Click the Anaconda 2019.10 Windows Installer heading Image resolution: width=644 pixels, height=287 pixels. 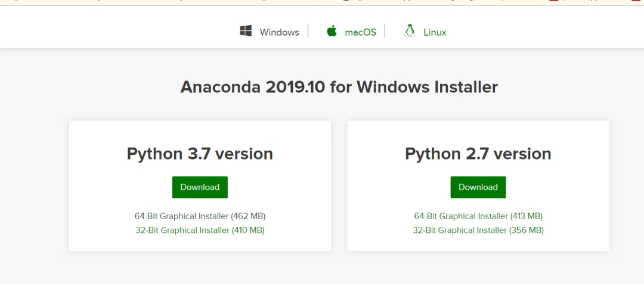click(339, 87)
